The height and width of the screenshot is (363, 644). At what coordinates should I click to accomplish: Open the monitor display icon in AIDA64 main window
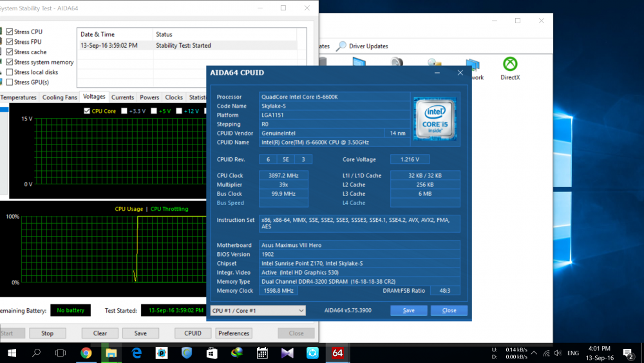359,62
